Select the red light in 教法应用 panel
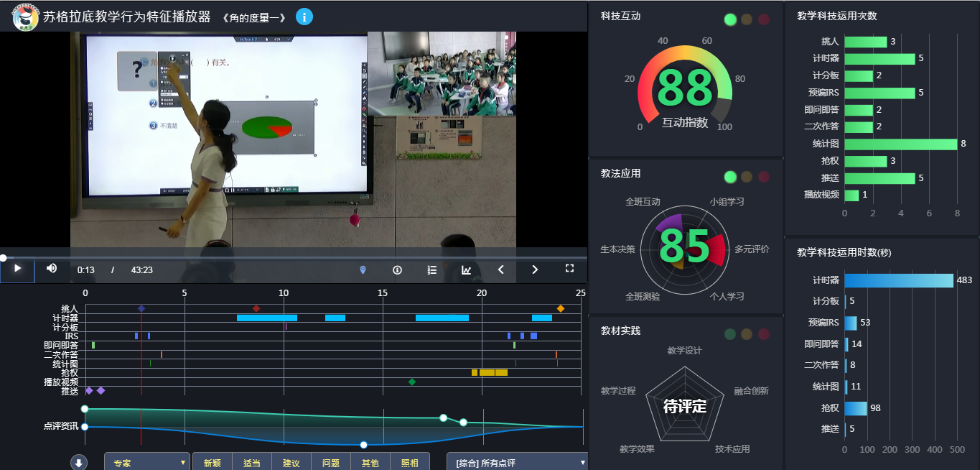The width and height of the screenshot is (980, 470). click(763, 177)
